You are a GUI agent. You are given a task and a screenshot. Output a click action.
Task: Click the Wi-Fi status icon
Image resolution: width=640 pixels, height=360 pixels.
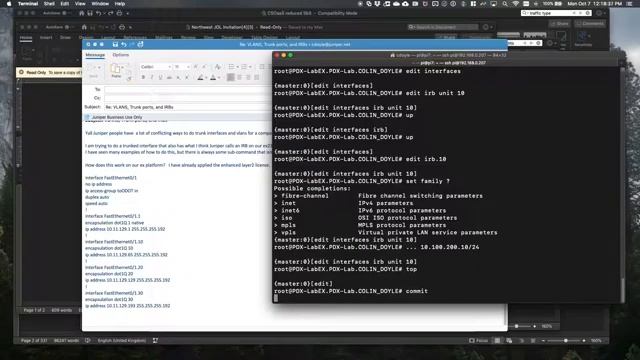(516, 4)
